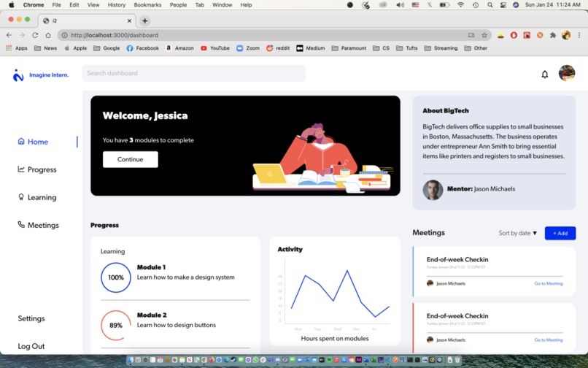
Task: Click the Extensions puzzle icon
Action: 553,35
